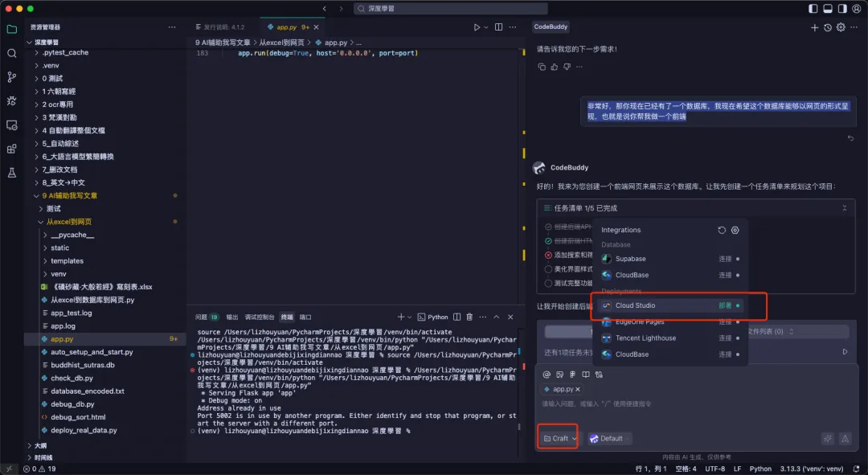Thumbs down the CodeBuddy response

[567, 67]
